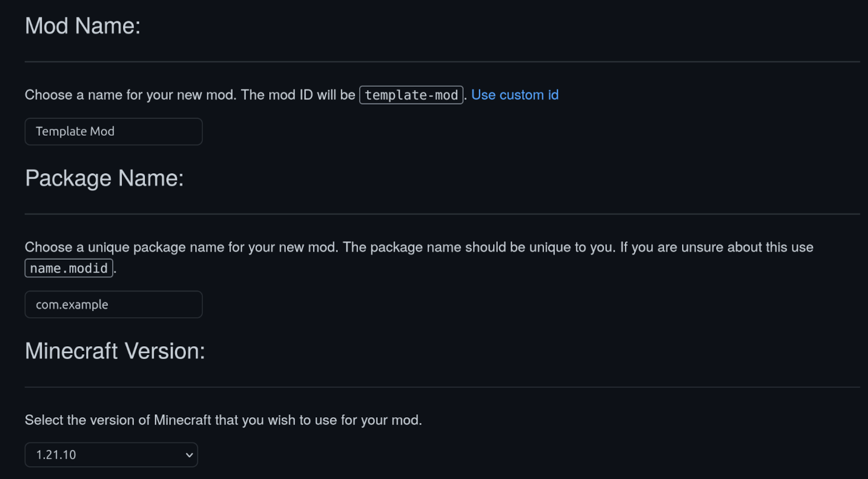Click the template-mod ID badge
Viewport: 868px width, 479px height.
[411, 95]
